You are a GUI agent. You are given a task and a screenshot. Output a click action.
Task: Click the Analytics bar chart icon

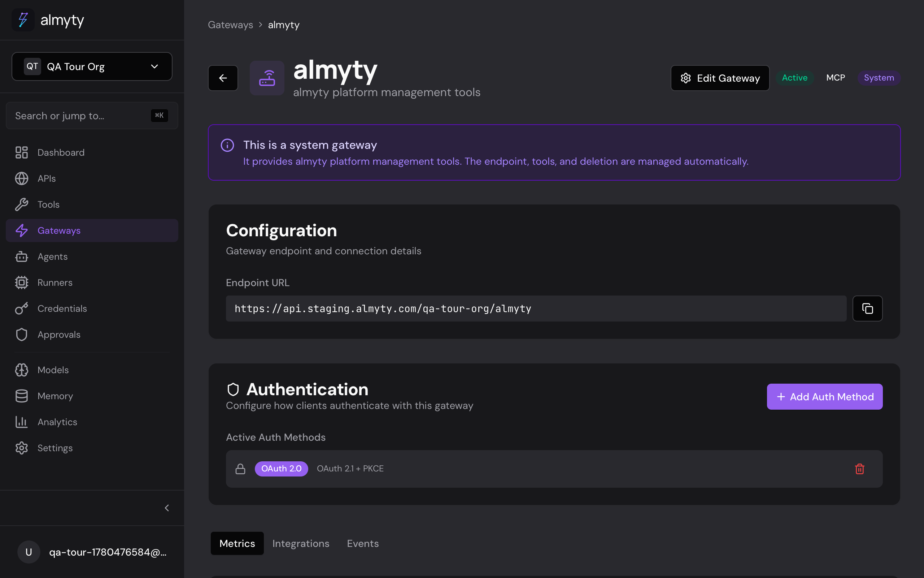pyautogui.click(x=22, y=422)
